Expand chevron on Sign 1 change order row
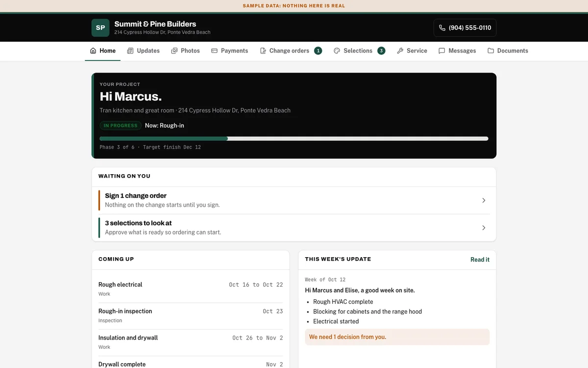Image resolution: width=588 pixels, height=368 pixels. [x=484, y=200]
